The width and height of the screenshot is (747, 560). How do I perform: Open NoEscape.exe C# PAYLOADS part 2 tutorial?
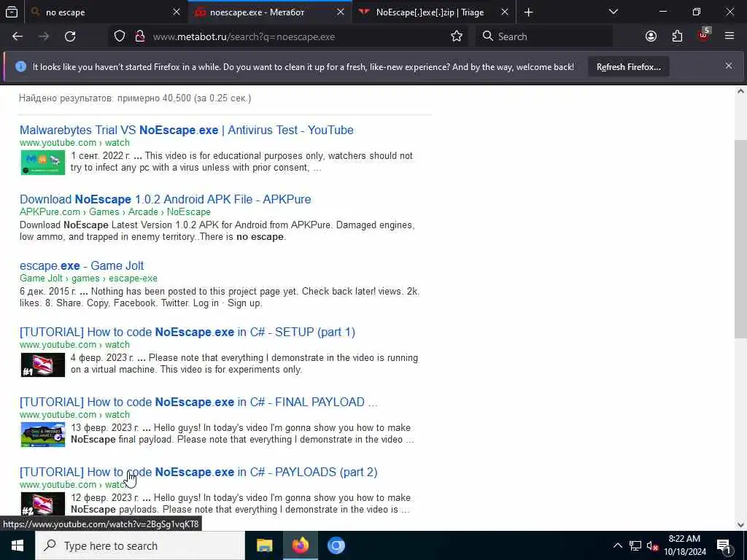(198, 472)
